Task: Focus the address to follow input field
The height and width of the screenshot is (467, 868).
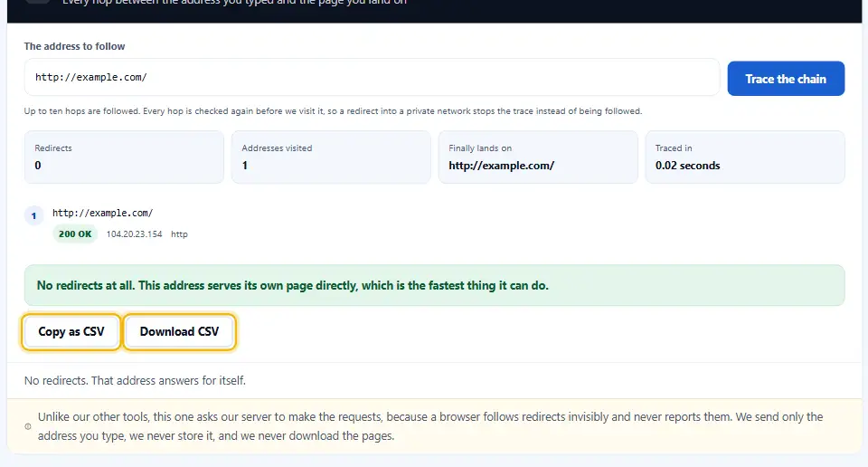Action: (372, 77)
